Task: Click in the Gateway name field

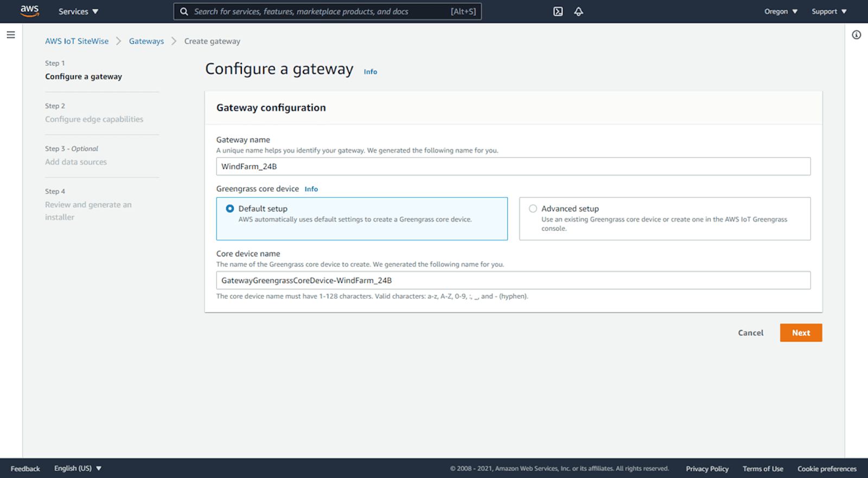Action: point(513,166)
